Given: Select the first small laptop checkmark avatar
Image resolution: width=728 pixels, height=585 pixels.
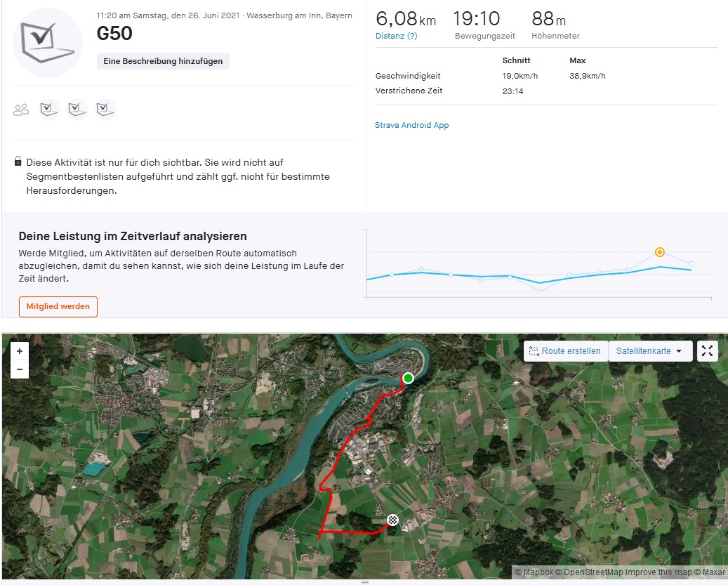Looking at the screenshot, I should pyautogui.click(x=48, y=110).
